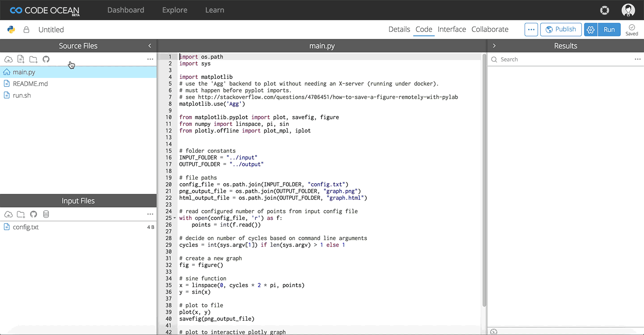Image resolution: width=644 pixels, height=335 pixels.
Task: Toggle the Saved status indicator
Action: 632,29
